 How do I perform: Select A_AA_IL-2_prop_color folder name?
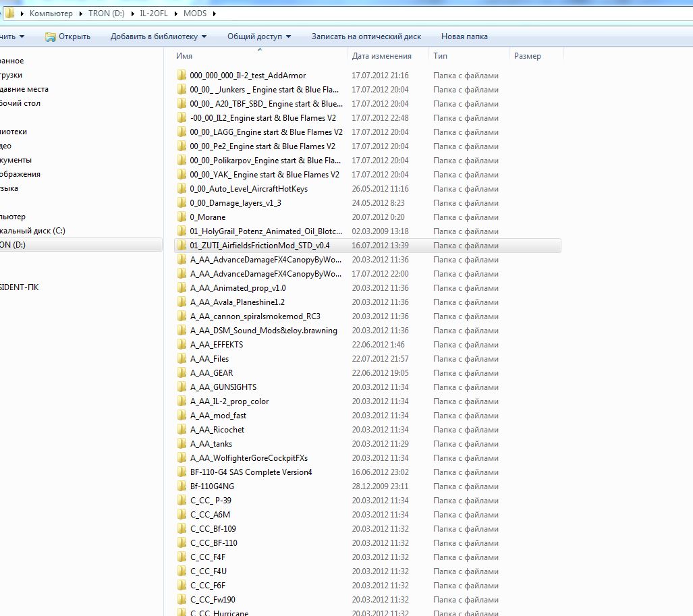[229, 401]
